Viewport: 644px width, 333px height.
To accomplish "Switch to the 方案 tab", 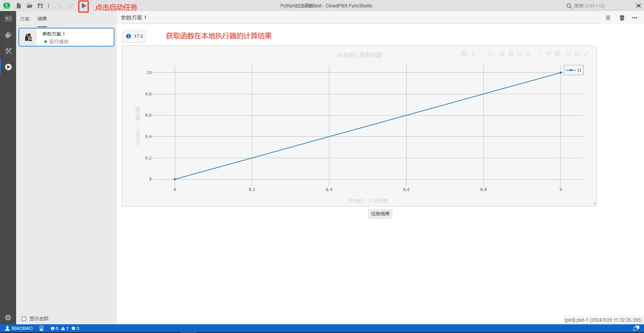I will point(25,19).
